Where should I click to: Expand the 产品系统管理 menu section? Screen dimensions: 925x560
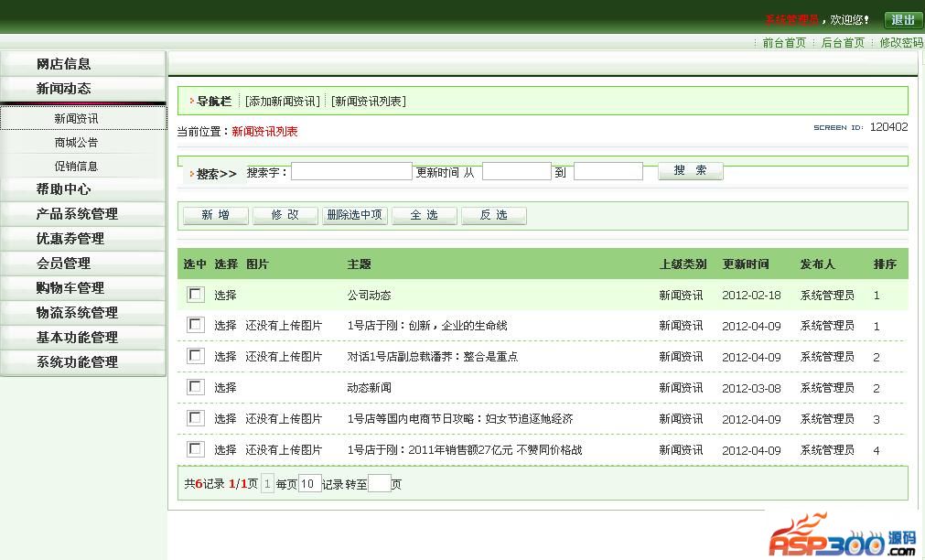pos(77,214)
